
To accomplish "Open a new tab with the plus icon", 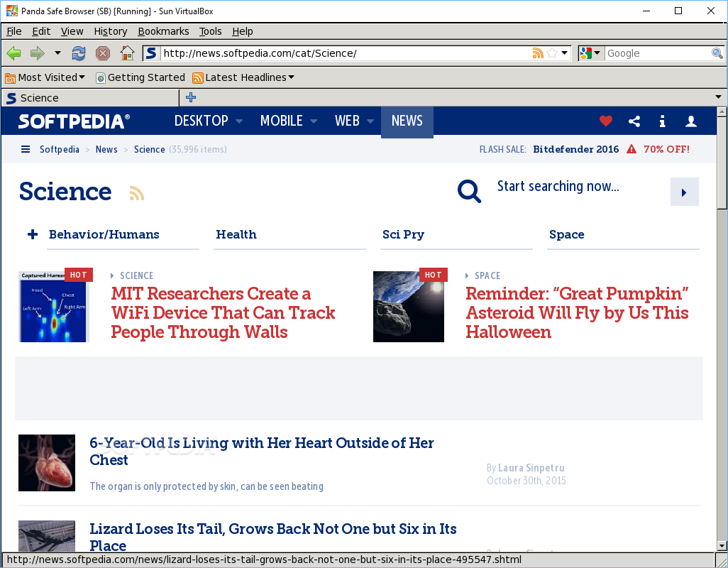I will click(x=191, y=97).
